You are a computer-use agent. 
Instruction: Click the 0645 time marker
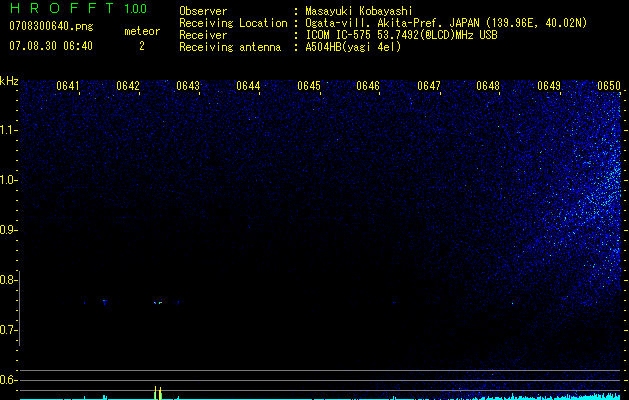(309, 86)
